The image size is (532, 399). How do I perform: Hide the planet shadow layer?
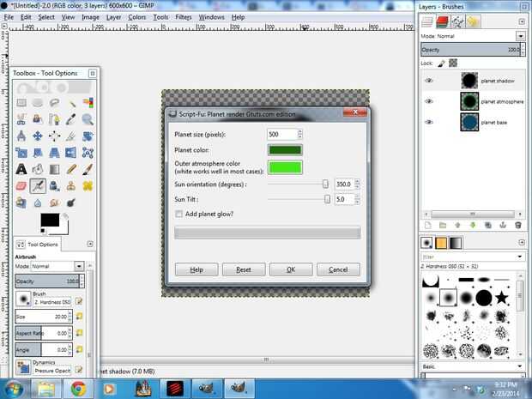(429, 81)
